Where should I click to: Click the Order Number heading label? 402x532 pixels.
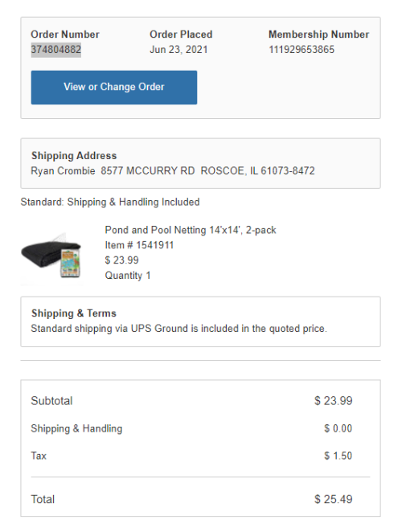[65, 35]
